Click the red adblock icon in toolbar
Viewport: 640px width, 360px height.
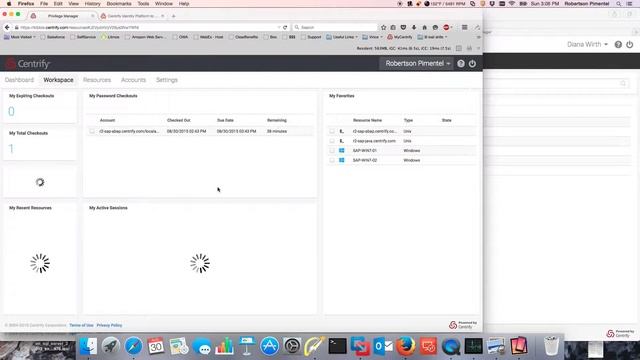pyautogui.click(x=446, y=27)
